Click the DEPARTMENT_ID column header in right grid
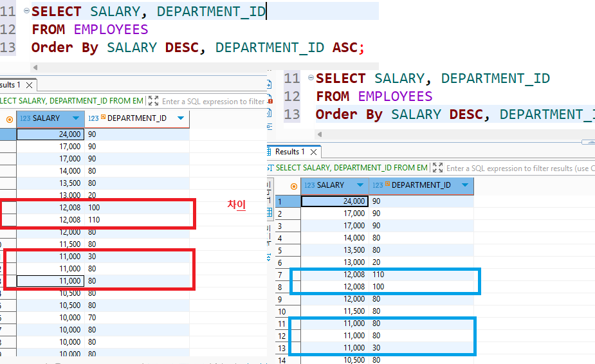The width and height of the screenshot is (595, 364). point(421,185)
